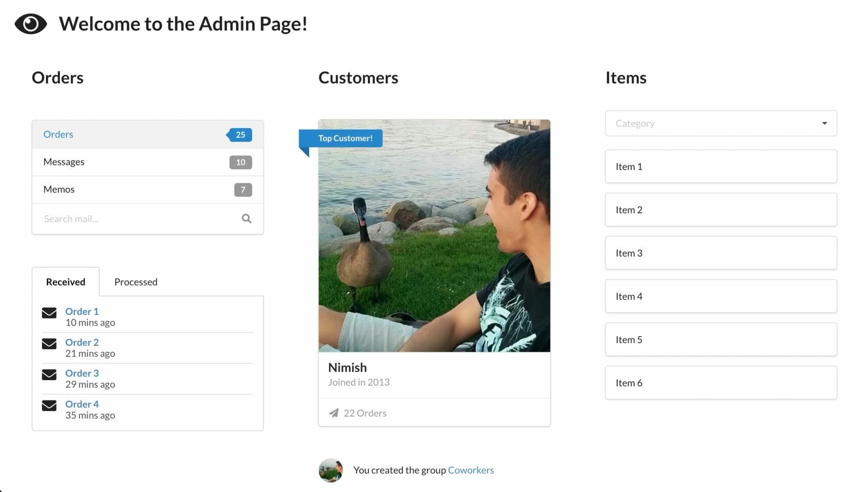
Task: Focus the Search mail input field
Action: [137, 219]
